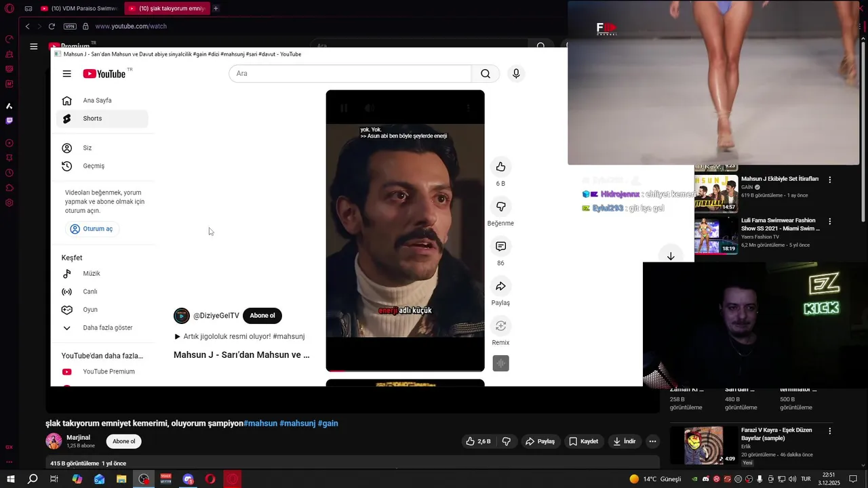Open background YouTube page hamburger menu
The width and height of the screenshot is (868, 488).
point(33,46)
